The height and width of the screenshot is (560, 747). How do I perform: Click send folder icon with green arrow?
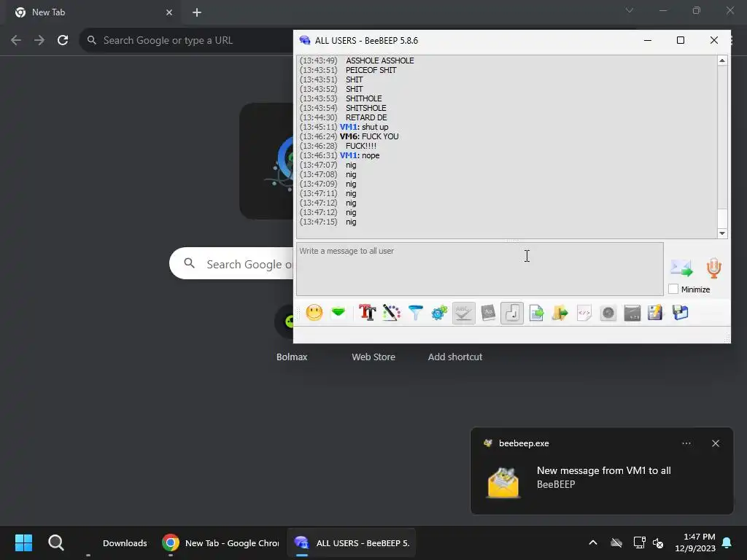(560, 313)
